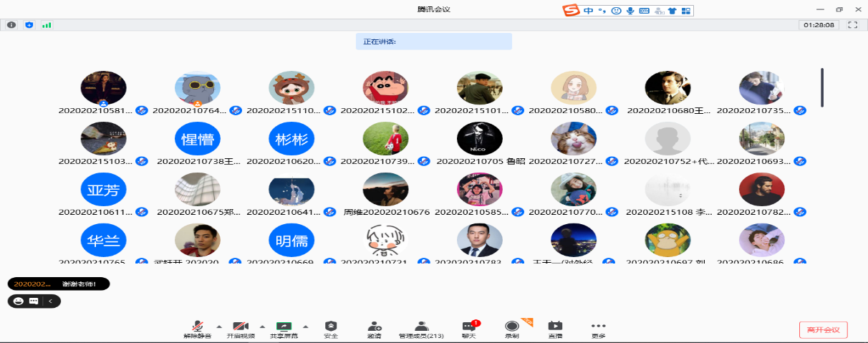Toggle fullscreen mode beside the timer

pos(852,25)
